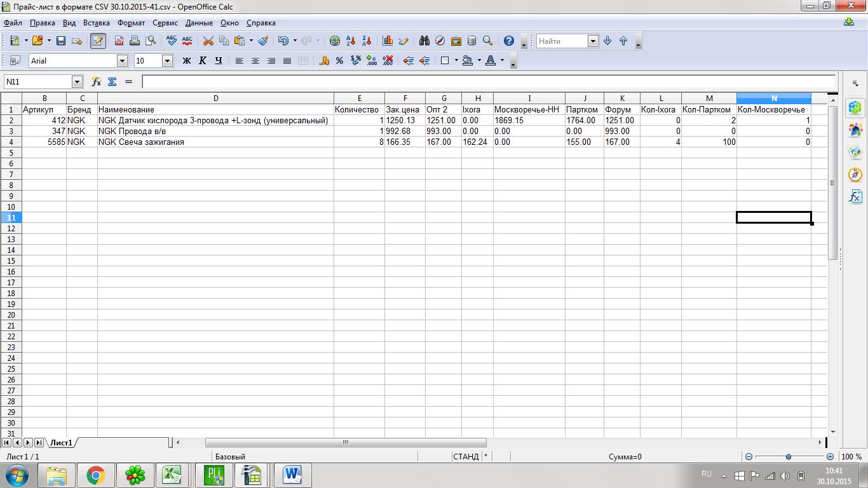Image resolution: width=868 pixels, height=488 pixels.
Task: Expand the Name Box dropdown
Action: click(77, 81)
